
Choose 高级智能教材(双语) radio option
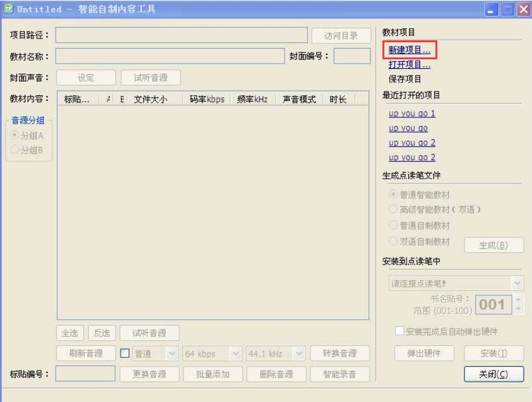click(394, 210)
